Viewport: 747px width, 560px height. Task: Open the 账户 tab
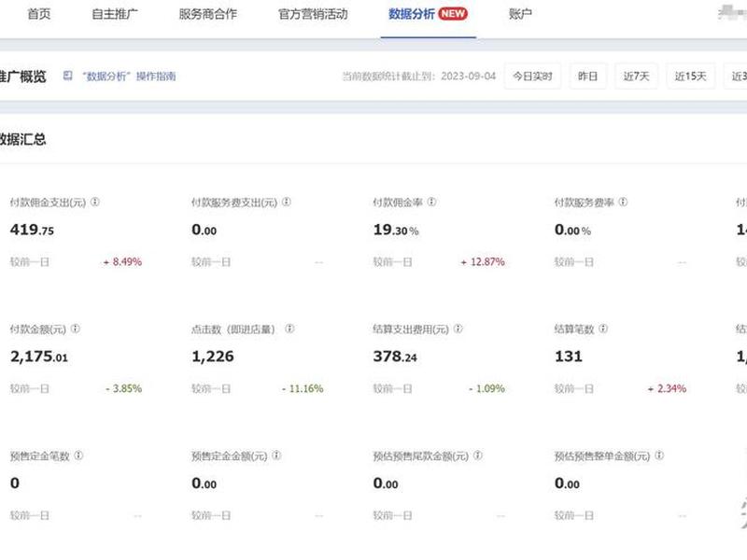pyautogui.click(x=520, y=14)
